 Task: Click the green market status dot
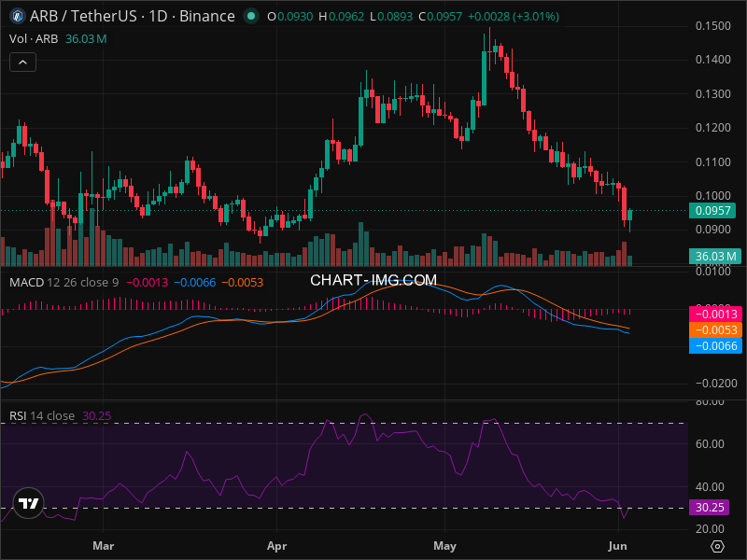point(251,16)
